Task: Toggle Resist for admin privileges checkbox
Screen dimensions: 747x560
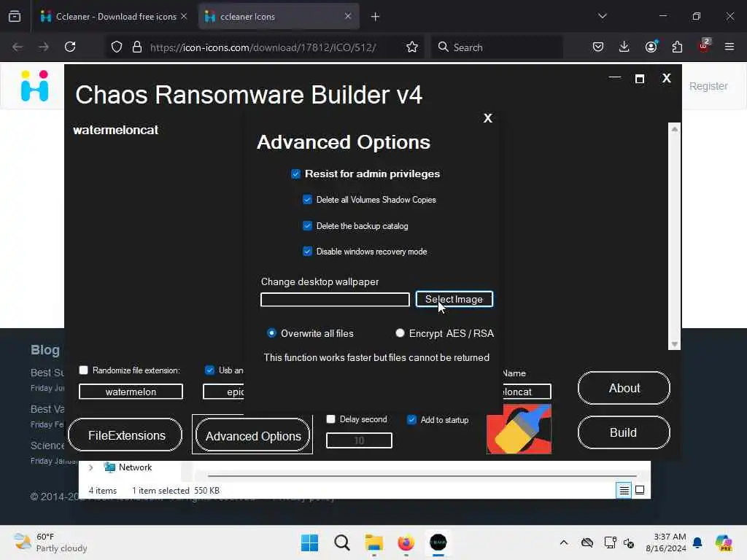Action: (296, 174)
